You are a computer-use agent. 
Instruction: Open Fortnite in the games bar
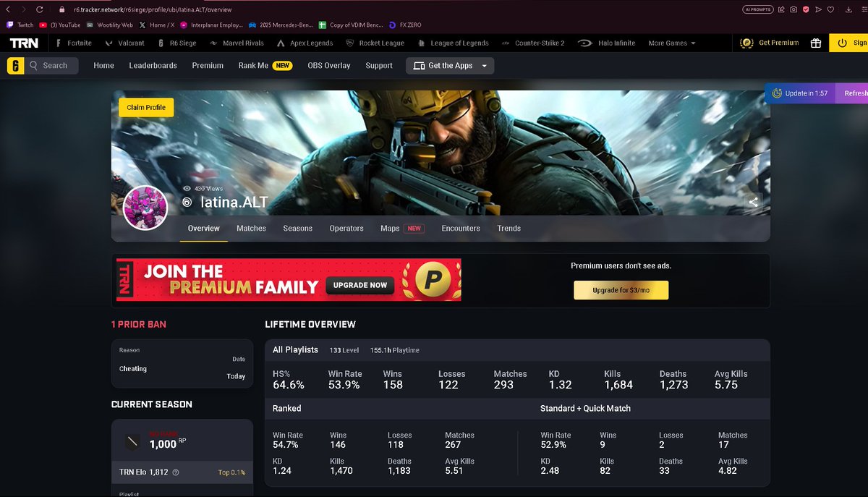(x=75, y=43)
